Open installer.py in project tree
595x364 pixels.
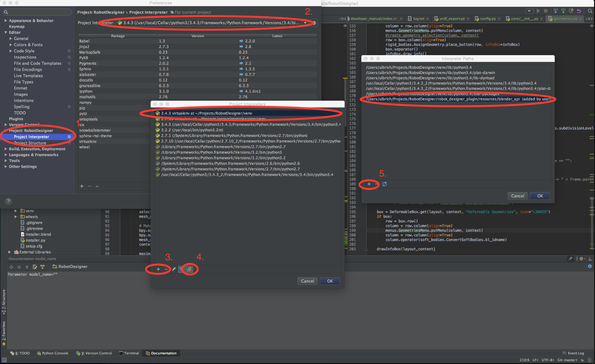click(x=35, y=240)
